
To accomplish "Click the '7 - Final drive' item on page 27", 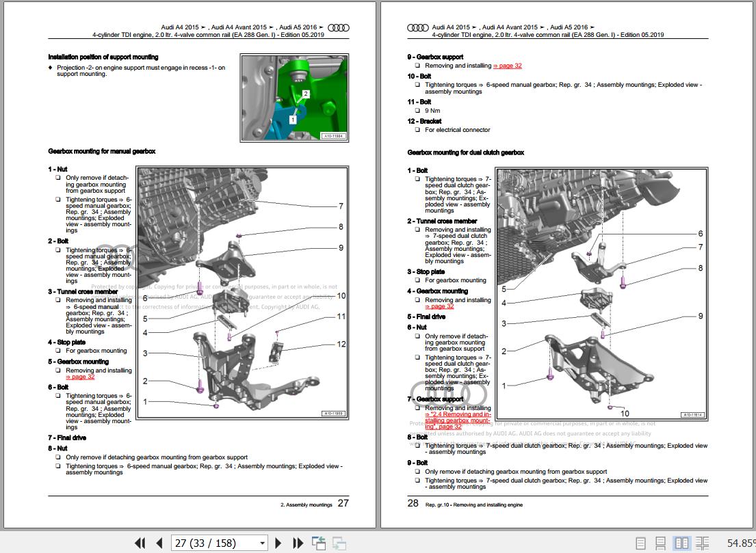I will point(67,438).
